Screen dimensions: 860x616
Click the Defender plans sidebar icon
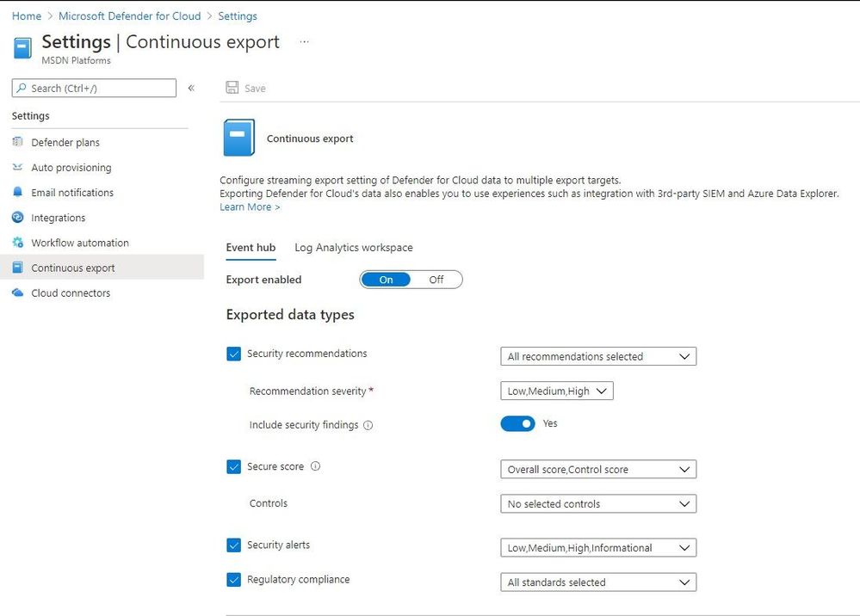click(x=17, y=142)
